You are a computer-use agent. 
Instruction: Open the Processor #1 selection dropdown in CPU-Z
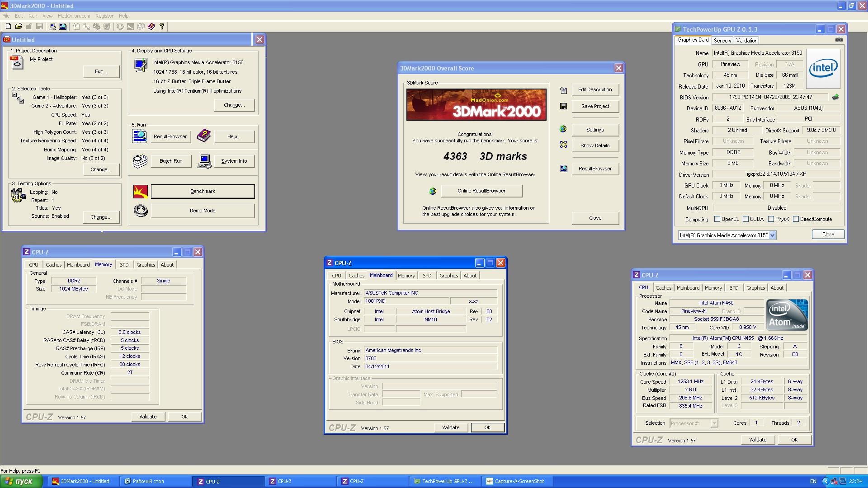point(714,423)
